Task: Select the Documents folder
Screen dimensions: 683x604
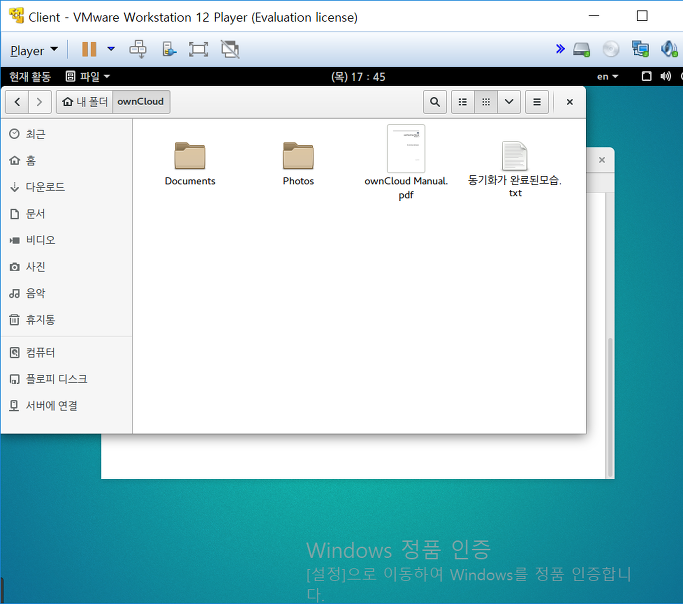Action: [x=190, y=164]
